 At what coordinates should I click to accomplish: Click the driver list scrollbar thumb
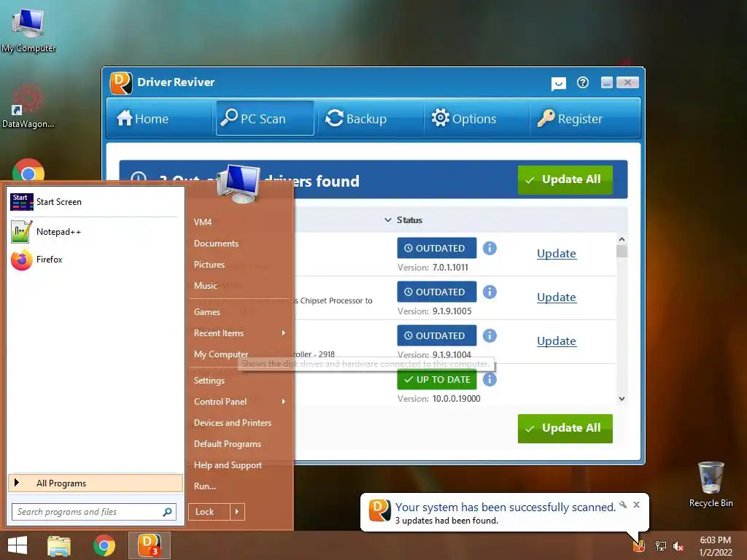pyautogui.click(x=622, y=251)
